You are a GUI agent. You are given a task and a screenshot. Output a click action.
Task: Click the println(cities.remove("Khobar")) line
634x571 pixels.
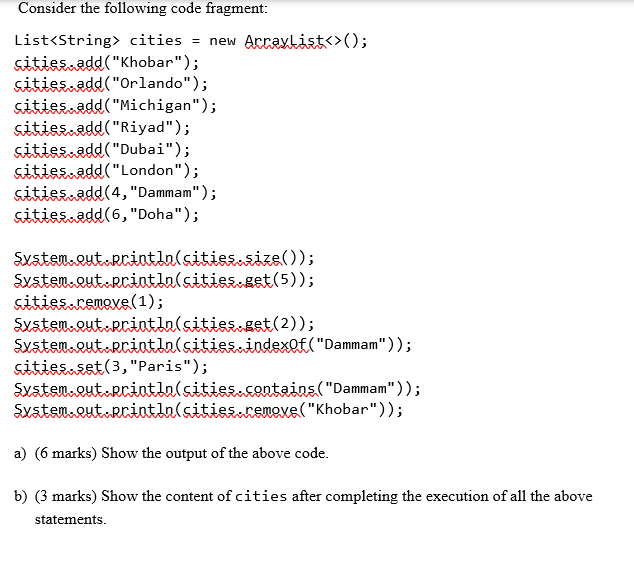[x=209, y=410]
